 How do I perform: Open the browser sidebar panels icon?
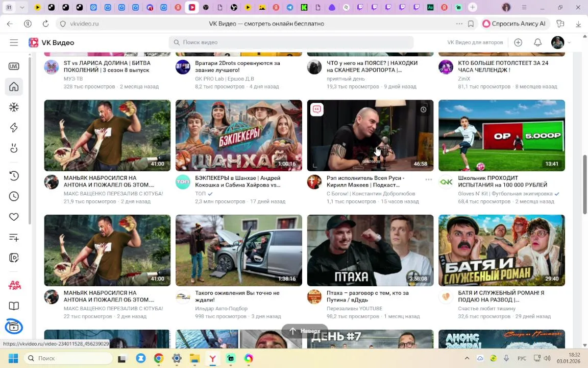[x=560, y=24]
